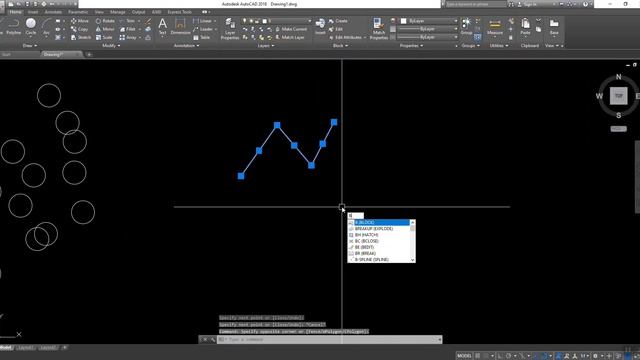This screenshot has width=640, height=360.
Task: Select the Dimension tool
Action: (180, 27)
